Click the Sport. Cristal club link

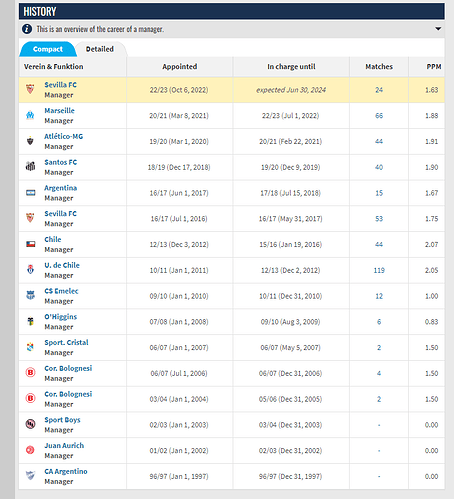click(66, 342)
